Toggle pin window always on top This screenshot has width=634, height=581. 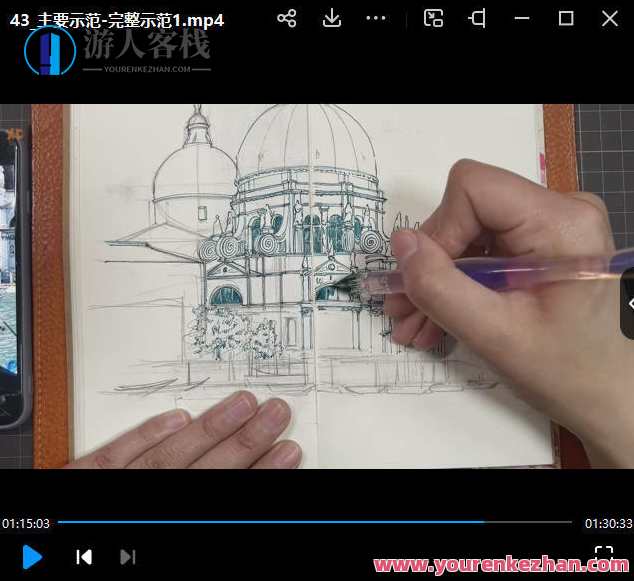478,18
